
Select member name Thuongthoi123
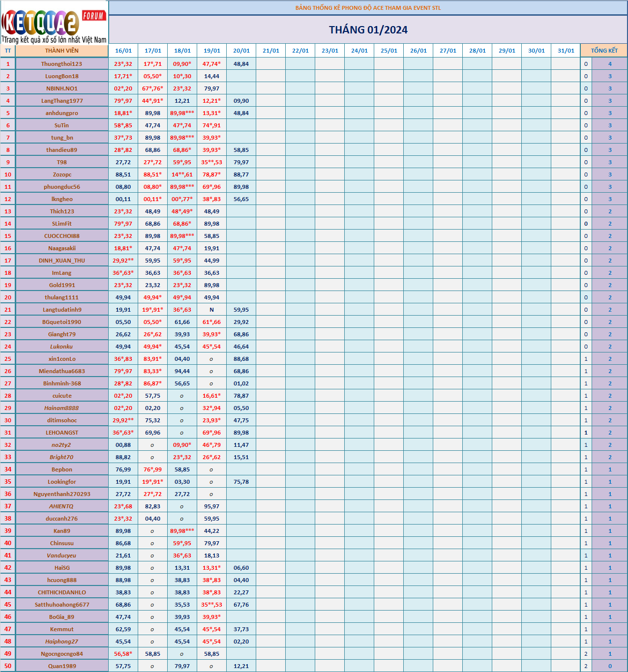[62, 64]
